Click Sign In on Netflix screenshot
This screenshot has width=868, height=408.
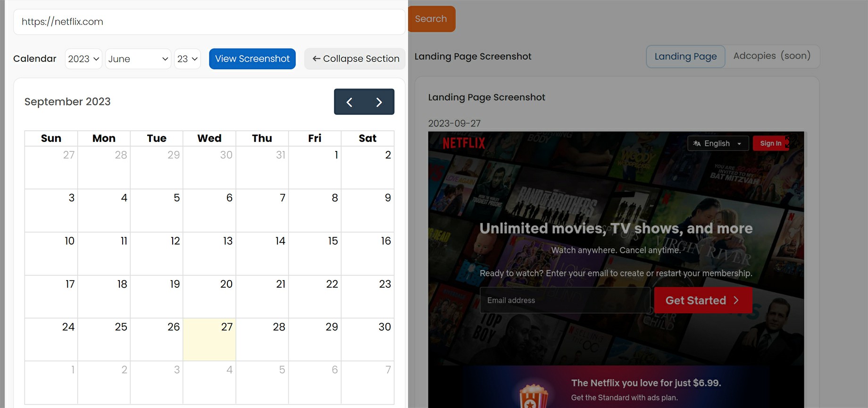[x=771, y=143]
